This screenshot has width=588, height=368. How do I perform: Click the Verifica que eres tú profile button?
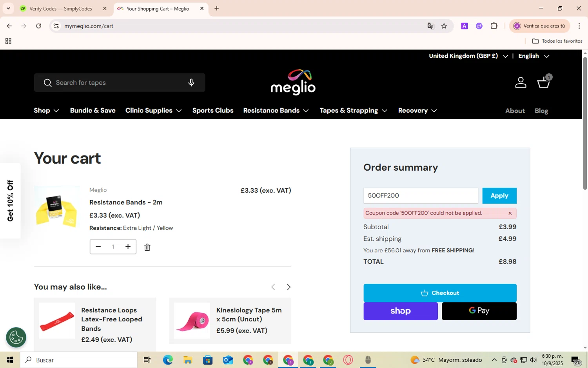click(x=539, y=26)
